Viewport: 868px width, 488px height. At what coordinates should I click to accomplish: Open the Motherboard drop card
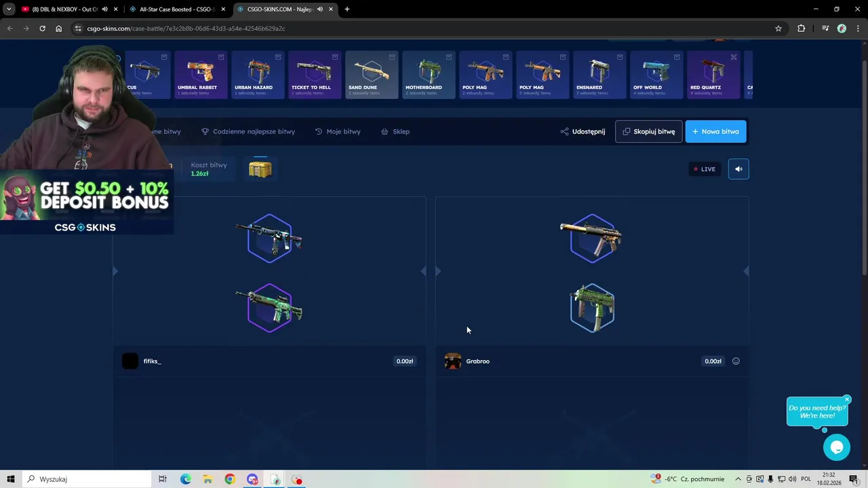click(429, 75)
